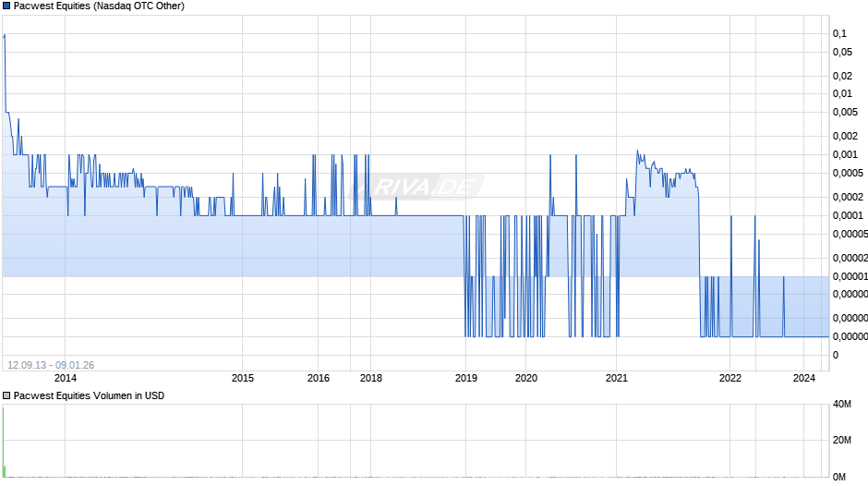Click the 2021 x-axis label
The image size is (868, 486).
coord(617,378)
